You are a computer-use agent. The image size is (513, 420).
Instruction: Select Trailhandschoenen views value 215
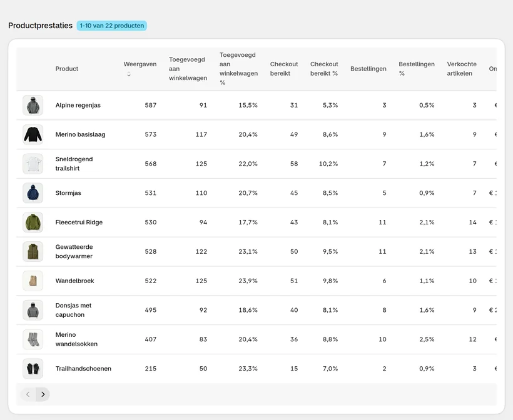151,368
